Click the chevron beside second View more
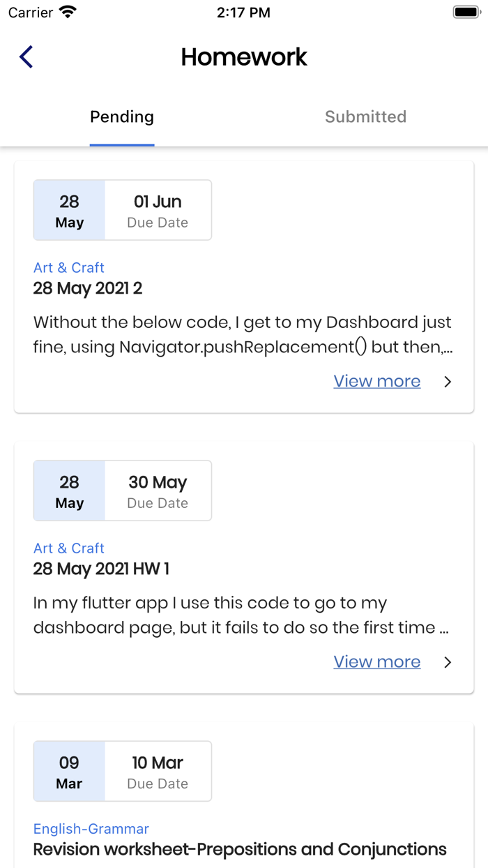Image resolution: width=488 pixels, height=868 pixels. click(x=448, y=662)
